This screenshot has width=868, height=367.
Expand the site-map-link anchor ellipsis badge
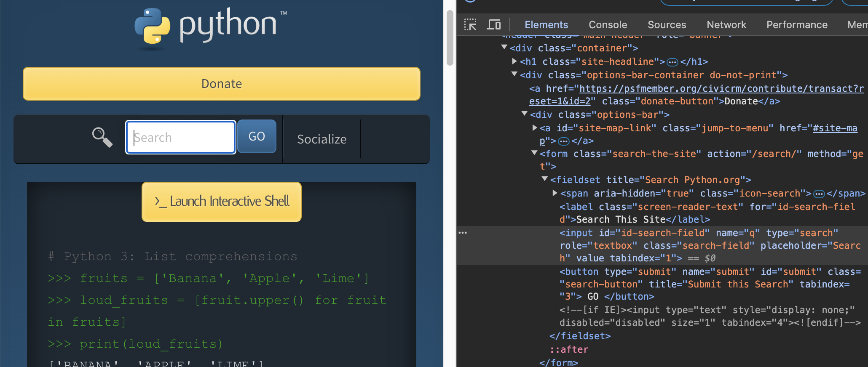coord(564,141)
